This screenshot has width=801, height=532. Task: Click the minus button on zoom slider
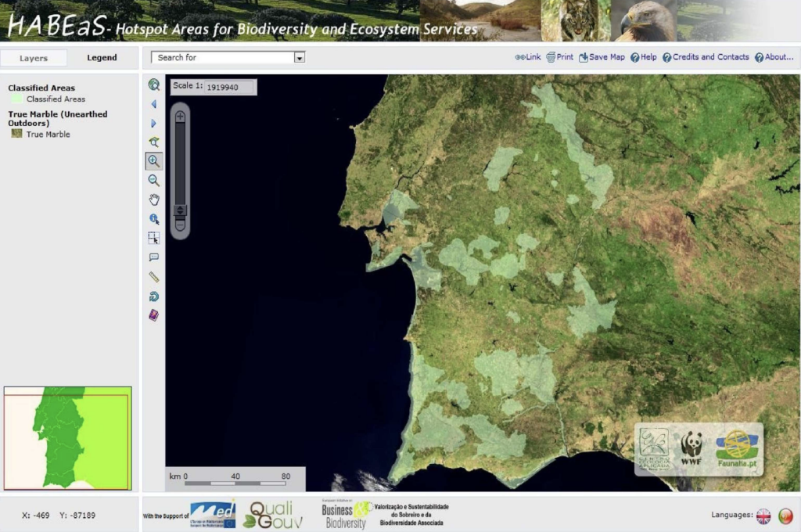[x=180, y=225]
